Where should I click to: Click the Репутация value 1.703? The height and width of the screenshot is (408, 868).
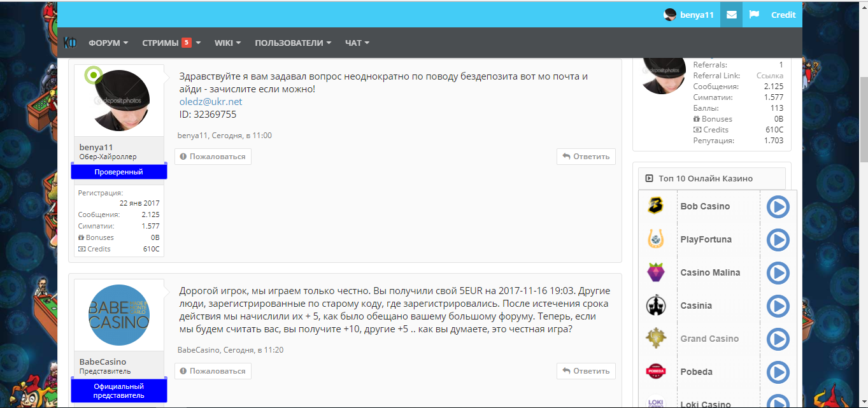pos(774,141)
